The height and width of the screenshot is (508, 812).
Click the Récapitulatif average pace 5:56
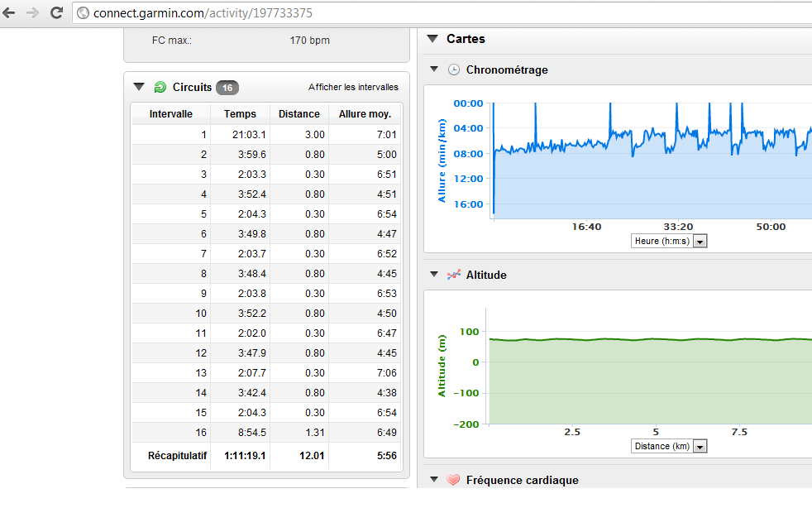point(387,456)
